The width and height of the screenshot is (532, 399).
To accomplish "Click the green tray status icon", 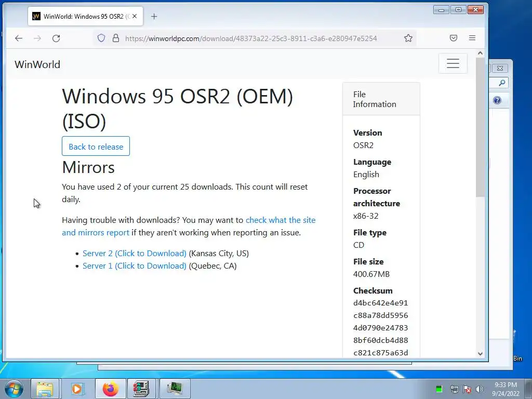I will tap(438, 389).
